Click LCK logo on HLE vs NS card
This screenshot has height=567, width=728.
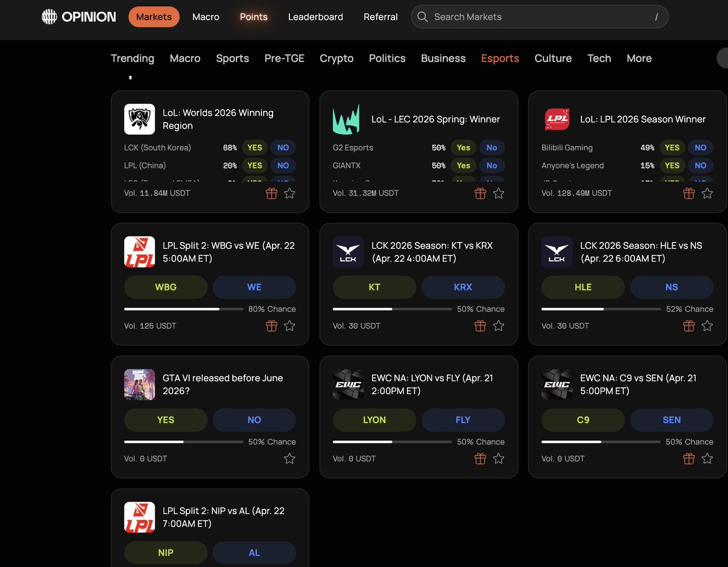tap(557, 252)
